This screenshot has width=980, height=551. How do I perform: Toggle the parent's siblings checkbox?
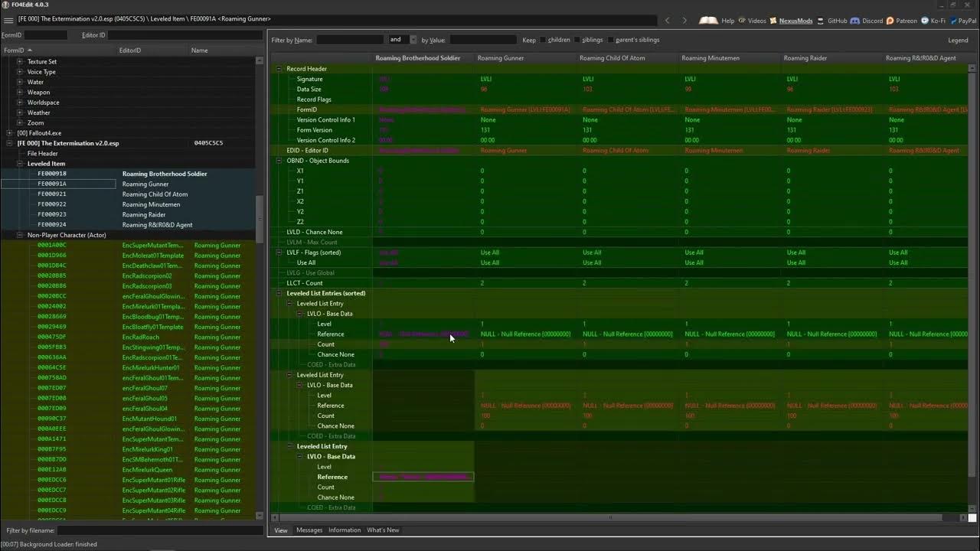[610, 40]
